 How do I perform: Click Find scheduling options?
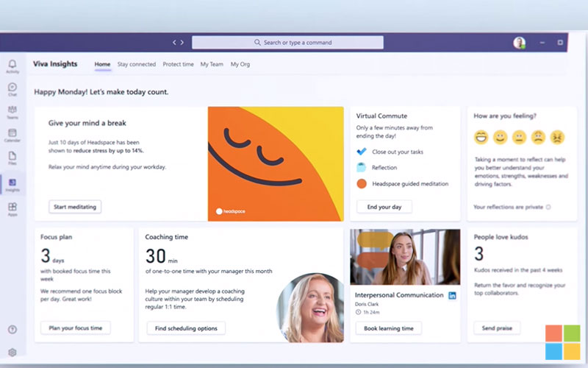click(186, 328)
